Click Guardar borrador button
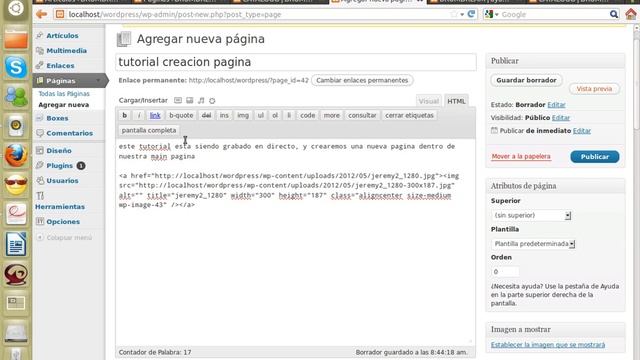 click(x=526, y=80)
